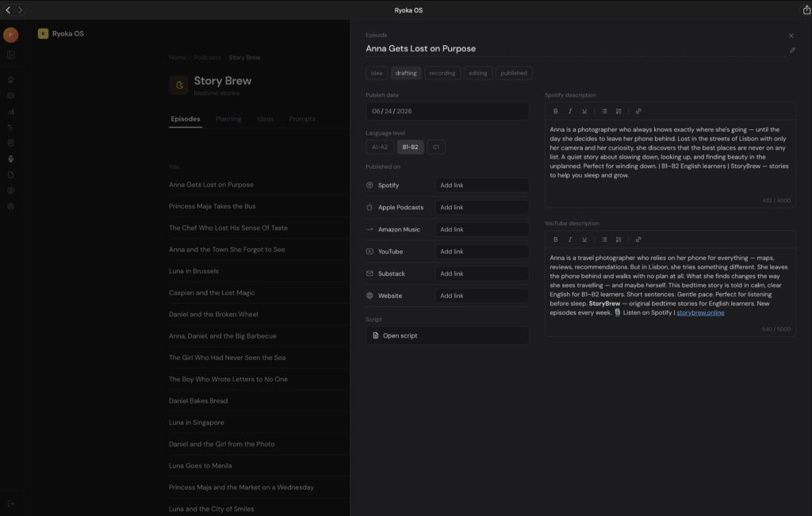Viewport: 812px width, 516px height.
Task: Click the orange user avatar
Action: pyautogui.click(x=11, y=35)
